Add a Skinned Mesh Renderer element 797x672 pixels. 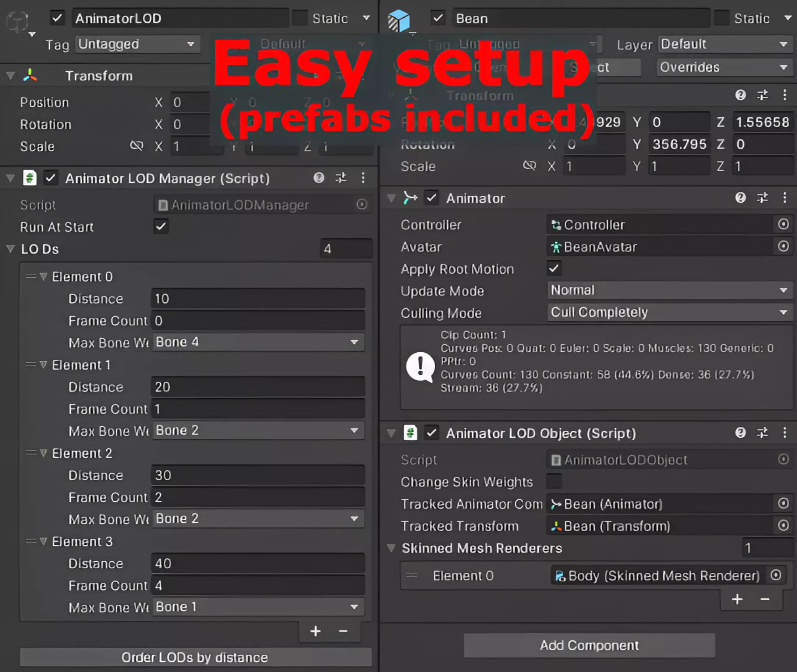737,599
